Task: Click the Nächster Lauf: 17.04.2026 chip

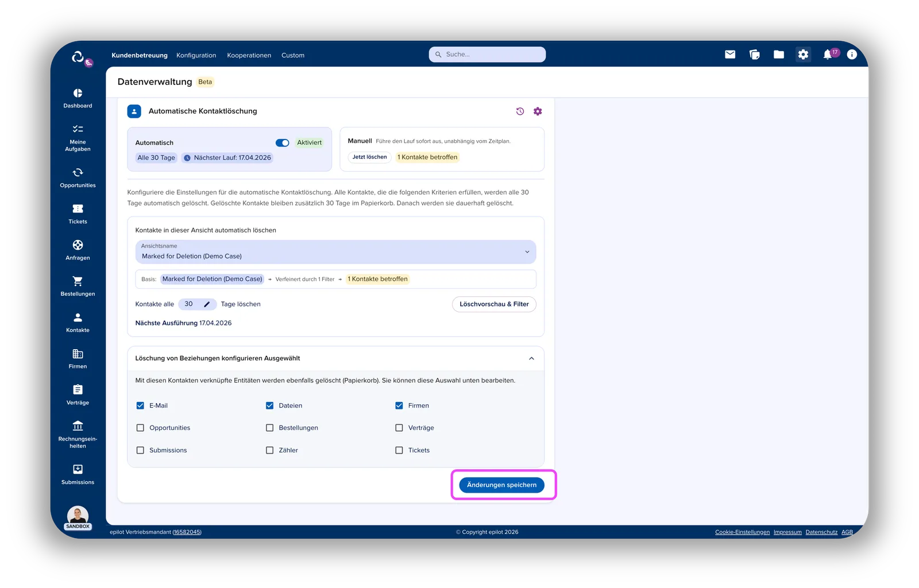Action: pyautogui.click(x=227, y=158)
